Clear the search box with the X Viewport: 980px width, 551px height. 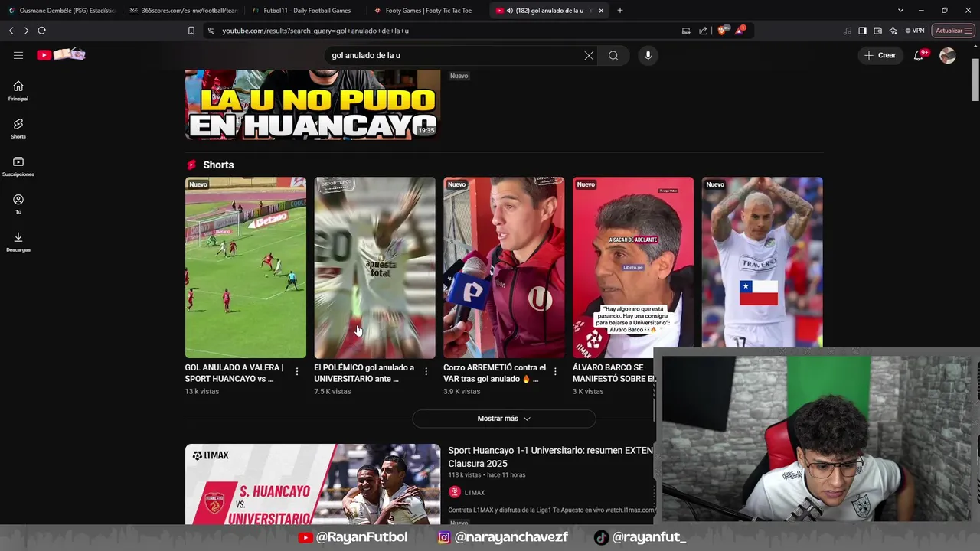coord(589,55)
